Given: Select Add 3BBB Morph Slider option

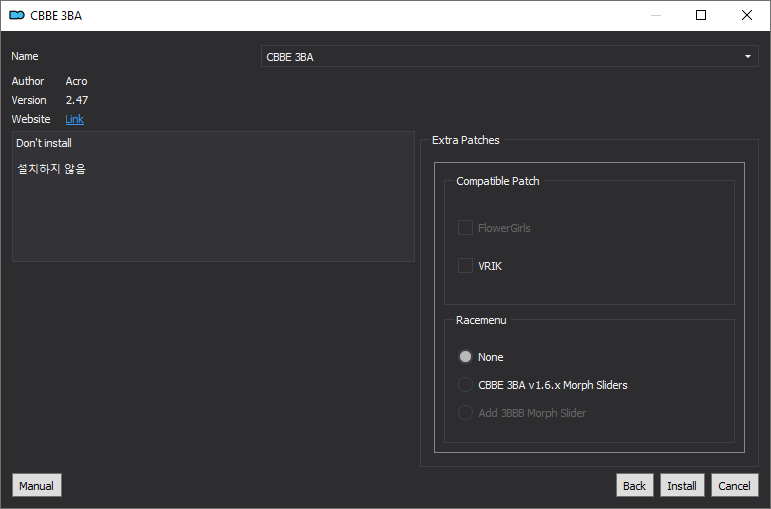Looking at the screenshot, I should [x=465, y=413].
